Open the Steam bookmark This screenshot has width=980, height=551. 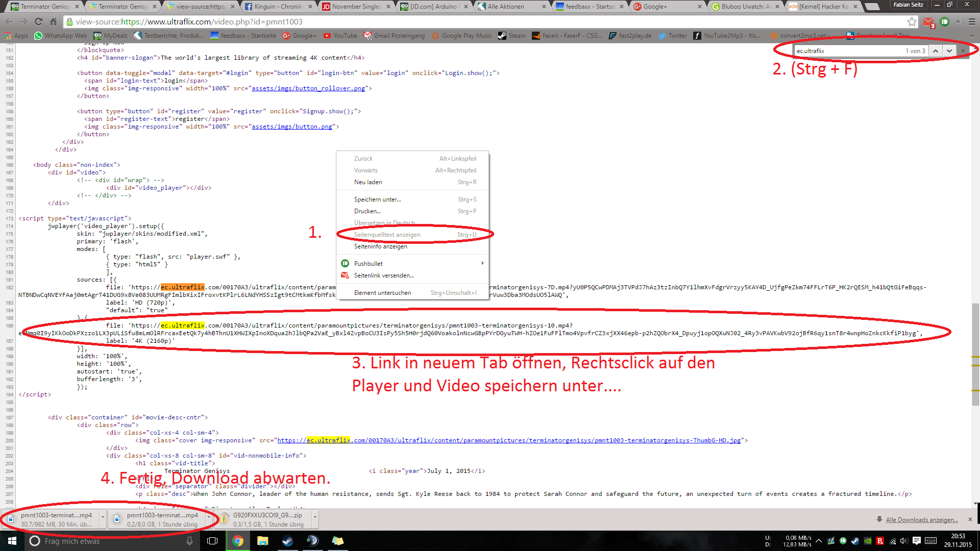[512, 36]
